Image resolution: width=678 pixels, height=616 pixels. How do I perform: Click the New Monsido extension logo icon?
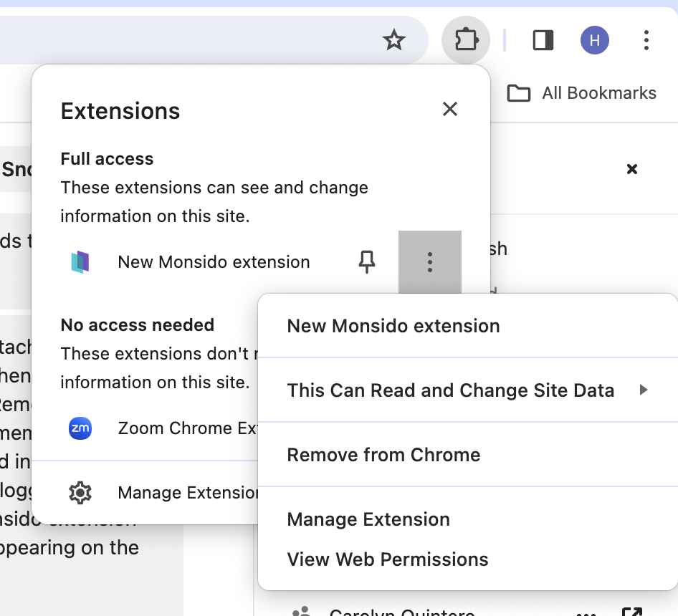80,262
